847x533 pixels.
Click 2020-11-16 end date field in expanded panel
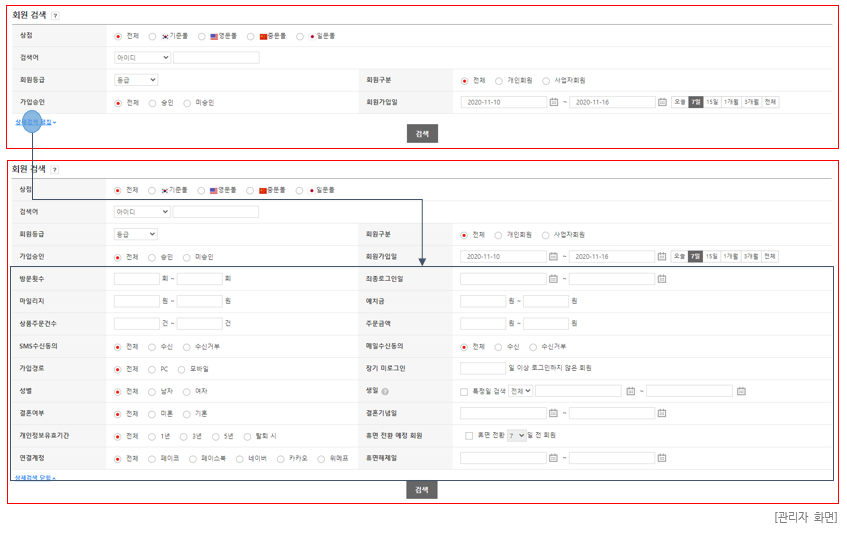[612, 257]
